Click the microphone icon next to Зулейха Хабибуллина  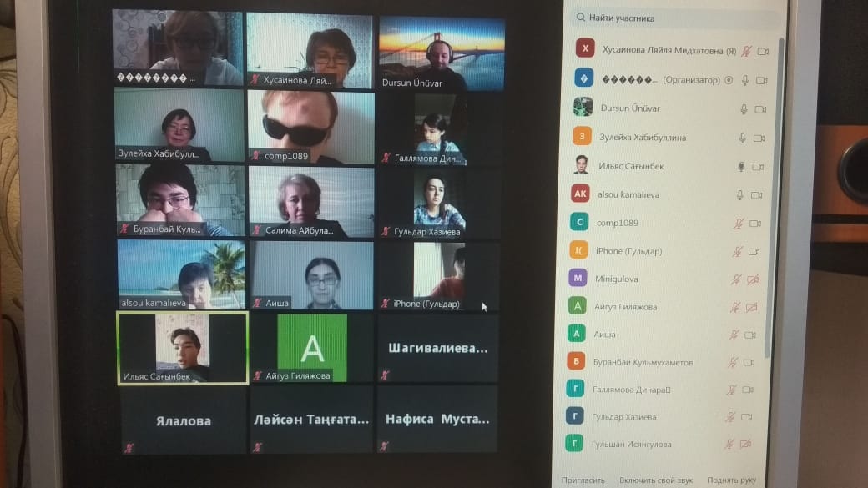coord(743,138)
